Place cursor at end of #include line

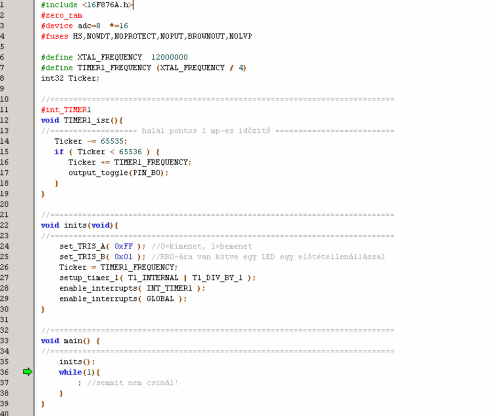[x=133, y=5]
